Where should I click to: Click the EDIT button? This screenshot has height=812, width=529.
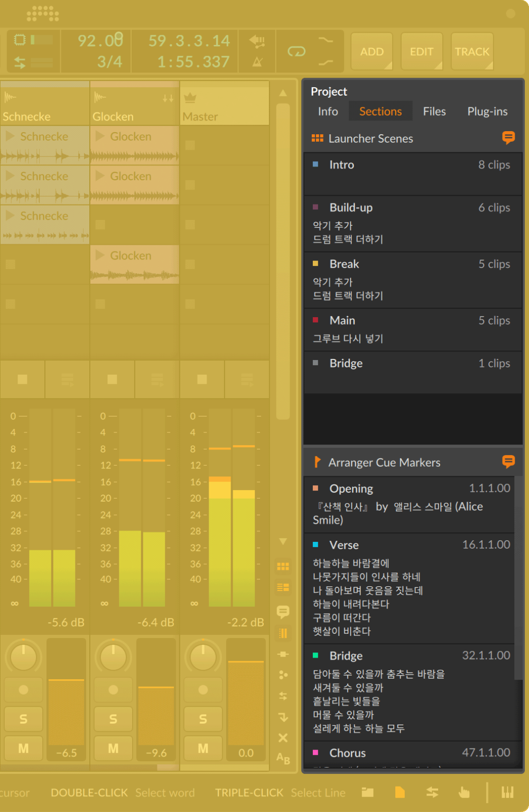point(421,51)
